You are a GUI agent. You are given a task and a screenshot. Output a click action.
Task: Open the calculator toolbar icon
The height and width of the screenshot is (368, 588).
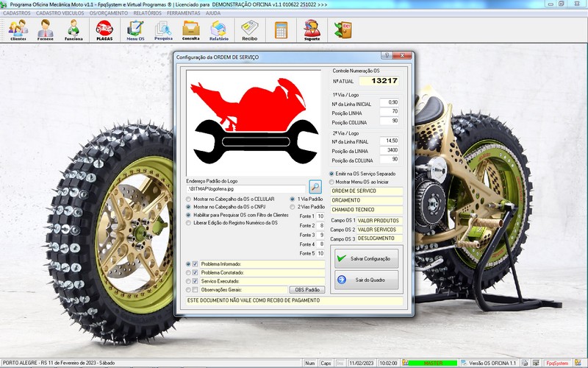(281, 30)
